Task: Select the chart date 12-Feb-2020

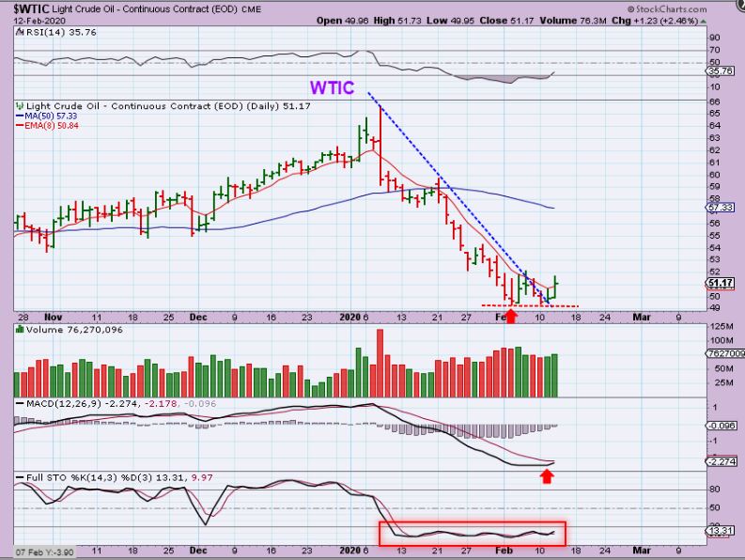Action: click(x=39, y=21)
